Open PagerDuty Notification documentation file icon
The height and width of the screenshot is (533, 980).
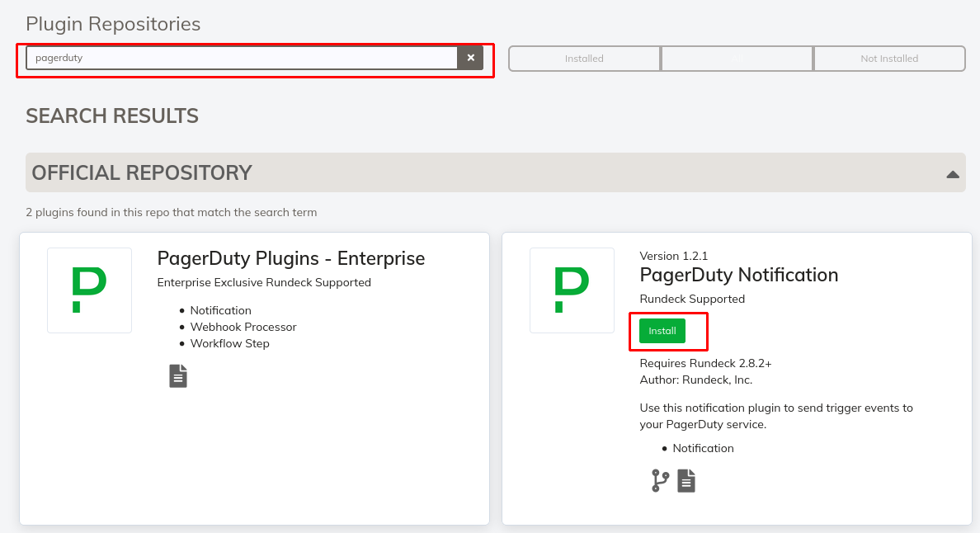(686, 480)
